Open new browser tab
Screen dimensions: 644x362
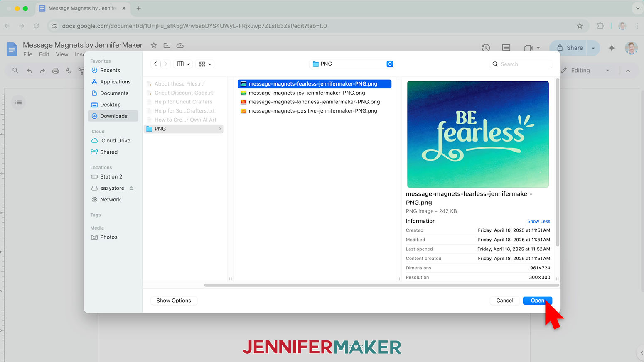click(139, 8)
